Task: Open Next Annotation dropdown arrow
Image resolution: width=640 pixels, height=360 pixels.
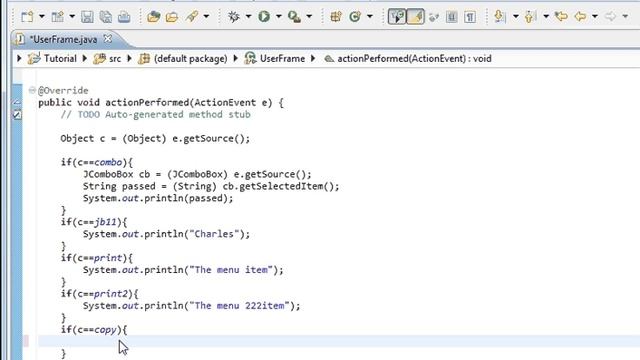Action: 516,17
